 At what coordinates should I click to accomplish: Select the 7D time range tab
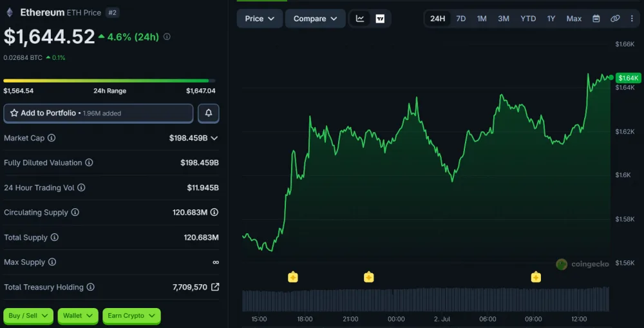[x=461, y=19]
